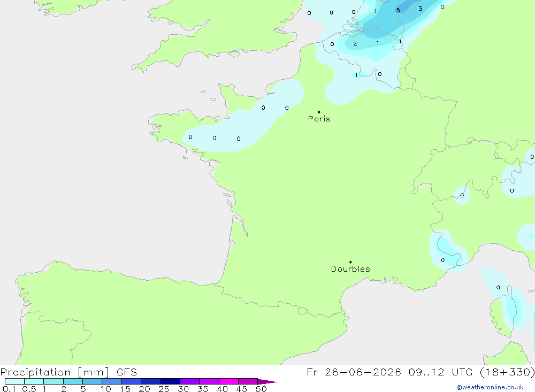Image resolution: width=535 pixels, height=392 pixels.
Task: Click legend tick label '15'
Action: [125, 389]
